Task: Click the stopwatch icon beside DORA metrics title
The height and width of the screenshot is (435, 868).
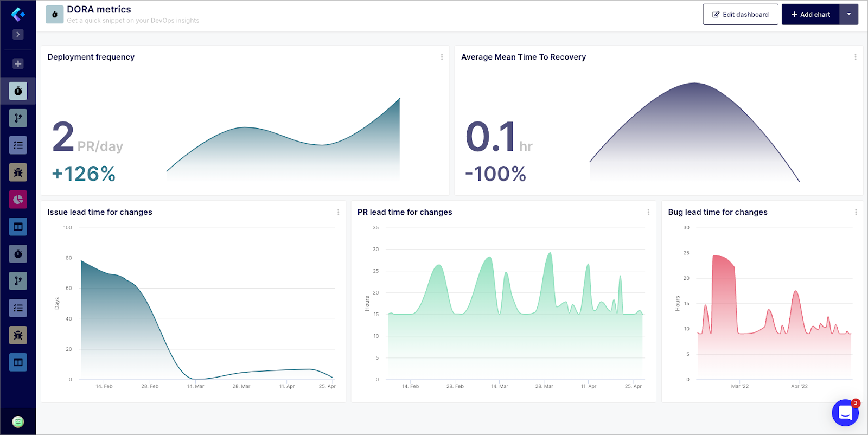Action: (x=54, y=15)
